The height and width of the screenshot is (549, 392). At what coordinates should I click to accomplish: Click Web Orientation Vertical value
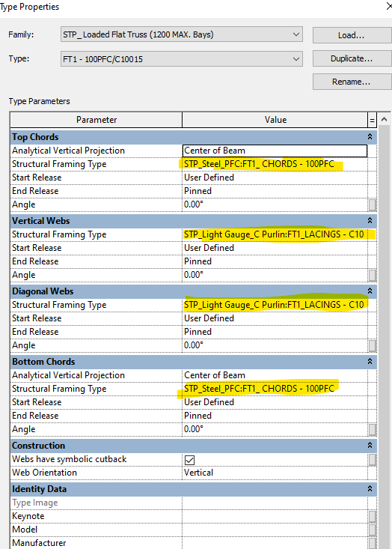coord(275,473)
